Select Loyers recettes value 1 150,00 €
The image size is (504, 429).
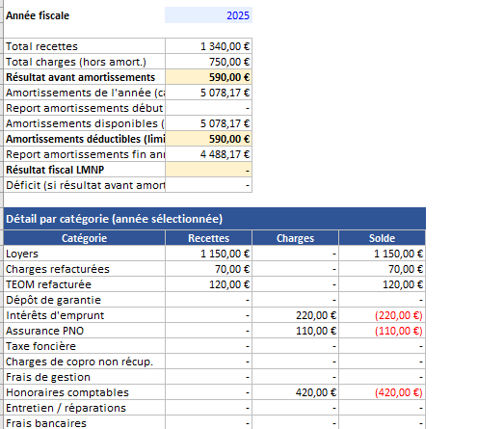[x=208, y=254]
